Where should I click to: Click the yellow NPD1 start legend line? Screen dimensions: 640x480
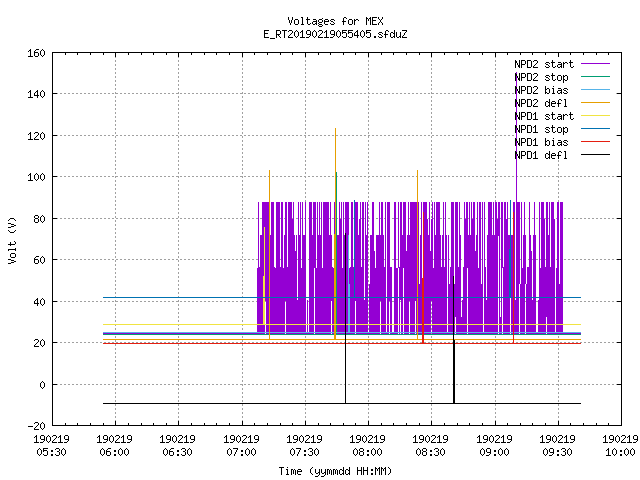(595, 116)
